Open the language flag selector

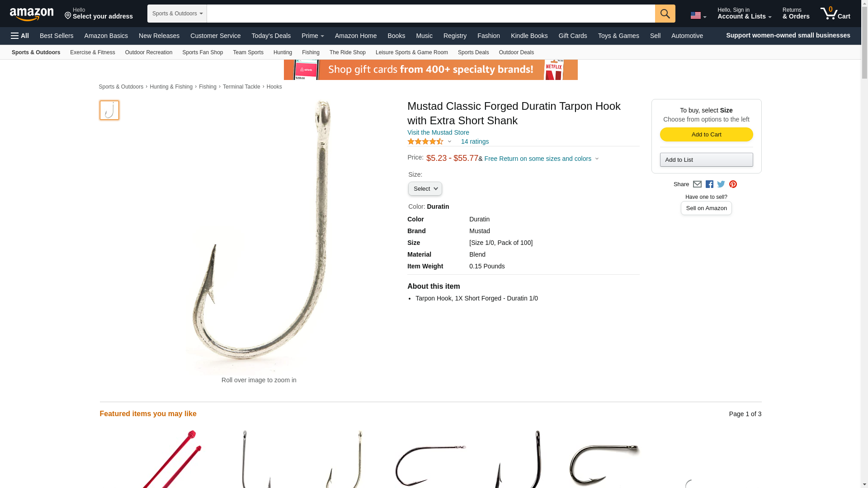pos(698,15)
